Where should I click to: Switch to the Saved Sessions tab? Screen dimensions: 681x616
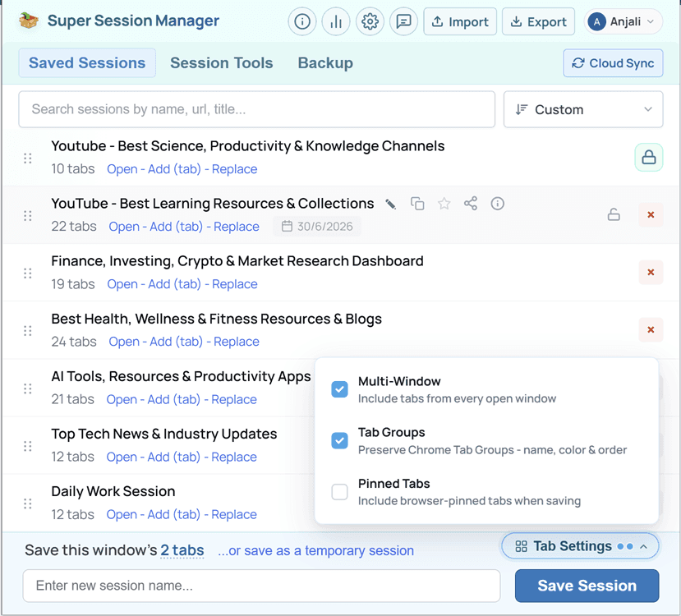tap(87, 63)
